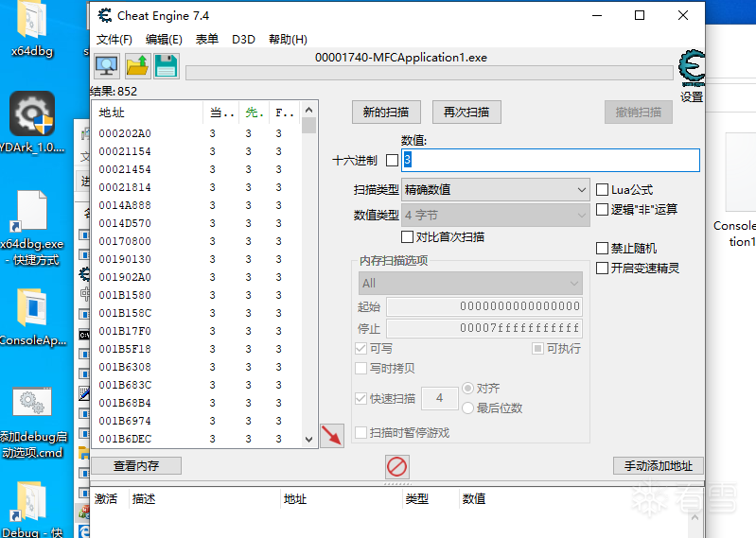
Task: Open the 数值类型 4 字节 dropdown
Action: tap(495, 216)
